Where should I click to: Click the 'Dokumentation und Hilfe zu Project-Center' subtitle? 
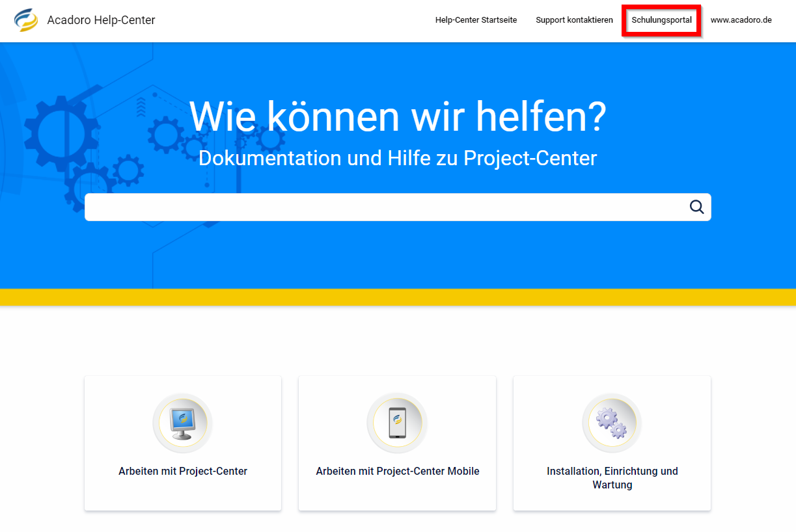[398, 158]
